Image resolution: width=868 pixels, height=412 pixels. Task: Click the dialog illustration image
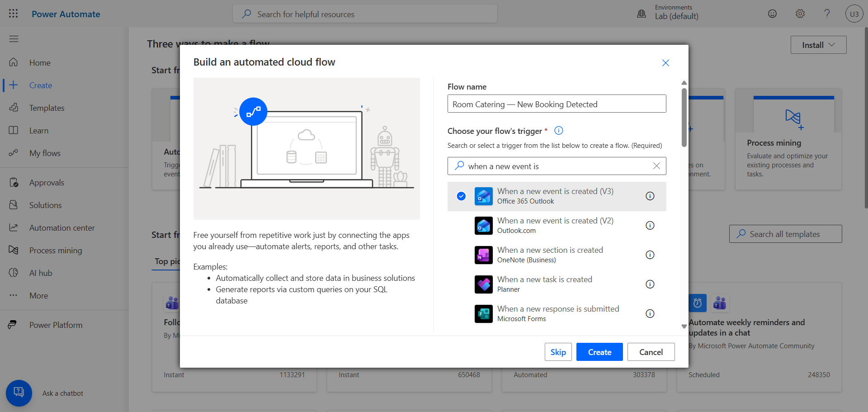(307, 149)
